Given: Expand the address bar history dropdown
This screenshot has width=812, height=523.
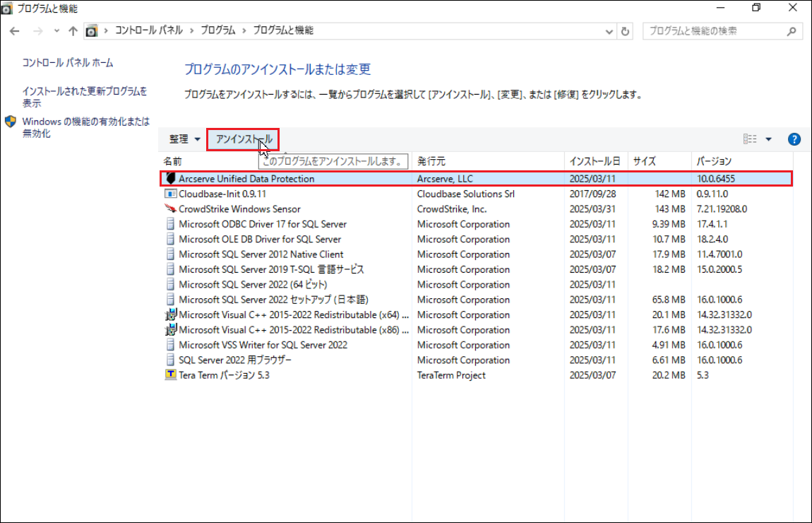Looking at the screenshot, I should point(609,32).
